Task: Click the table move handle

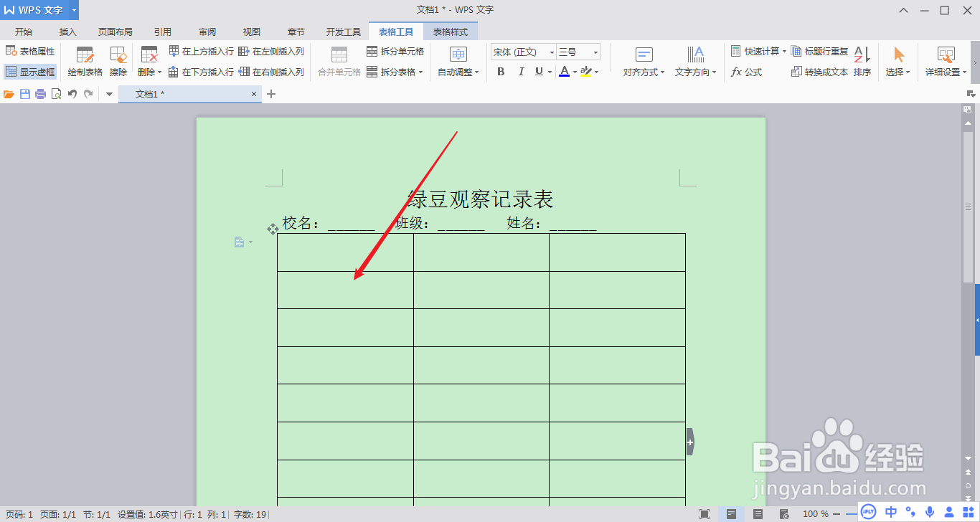Action: pos(273,229)
